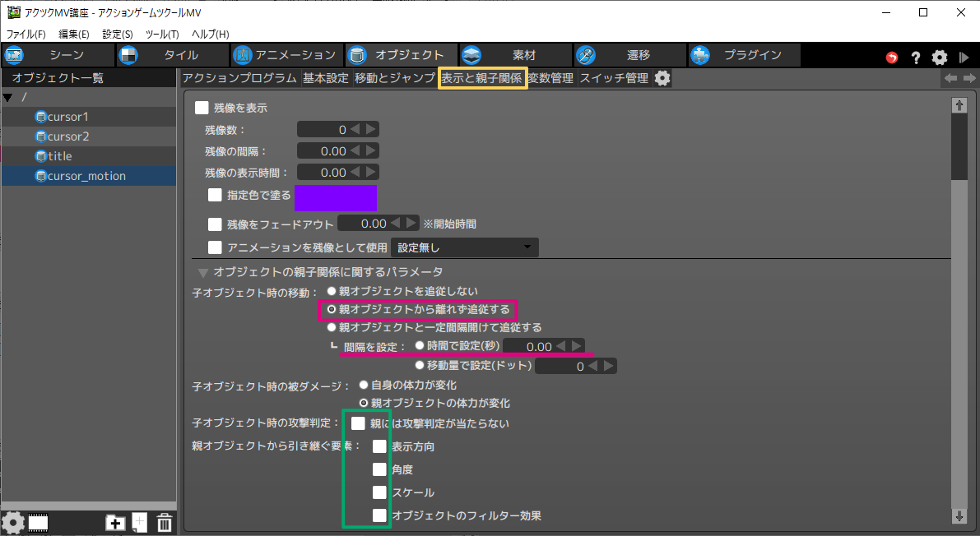
Task: Collapse オブジェクトの親子関係に関するパラメータ section
Action: [202, 272]
